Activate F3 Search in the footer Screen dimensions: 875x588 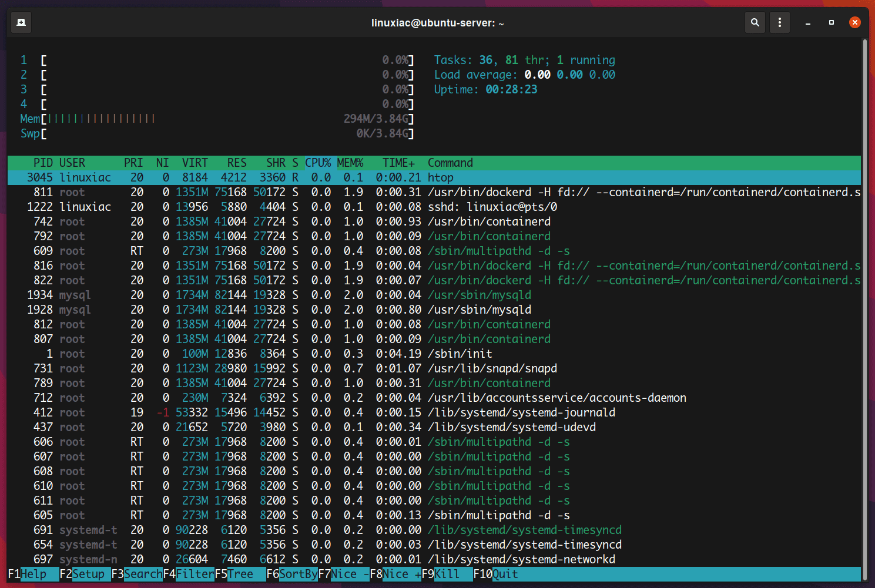(137, 574)
